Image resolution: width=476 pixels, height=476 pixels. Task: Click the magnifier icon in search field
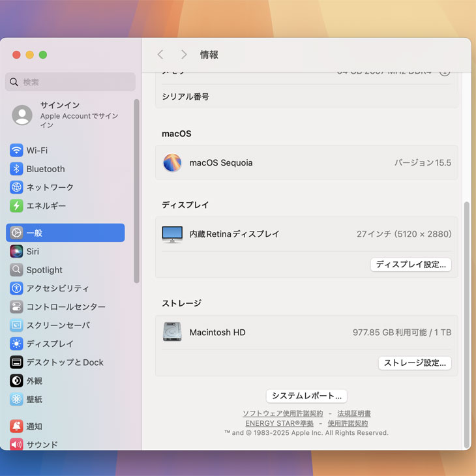point(14,82)
